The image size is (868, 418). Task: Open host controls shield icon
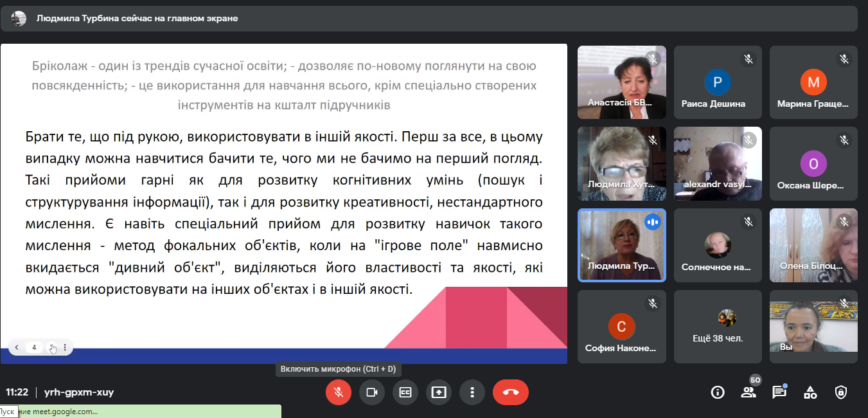pos(840,392)
